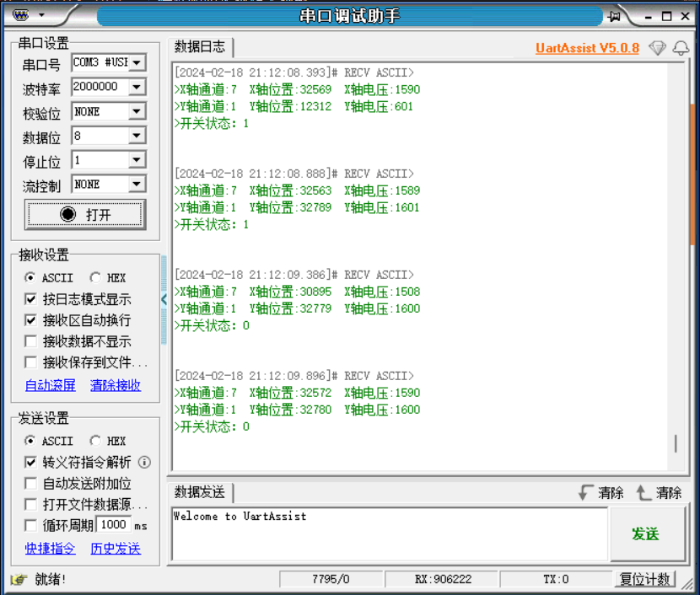Enable 接收数据不显示 checkbox
Viewport: 700px width, 595px height.
click(x=30, y=341)
